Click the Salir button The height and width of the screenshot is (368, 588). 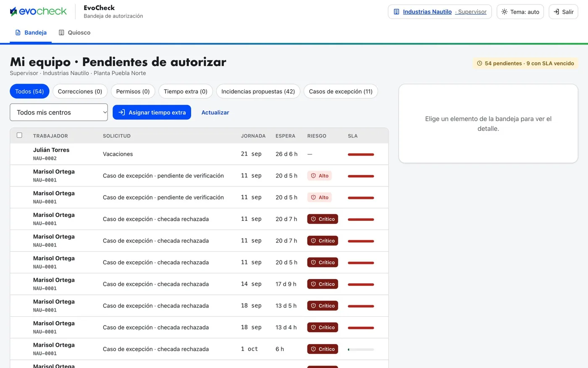click(563, 12)
